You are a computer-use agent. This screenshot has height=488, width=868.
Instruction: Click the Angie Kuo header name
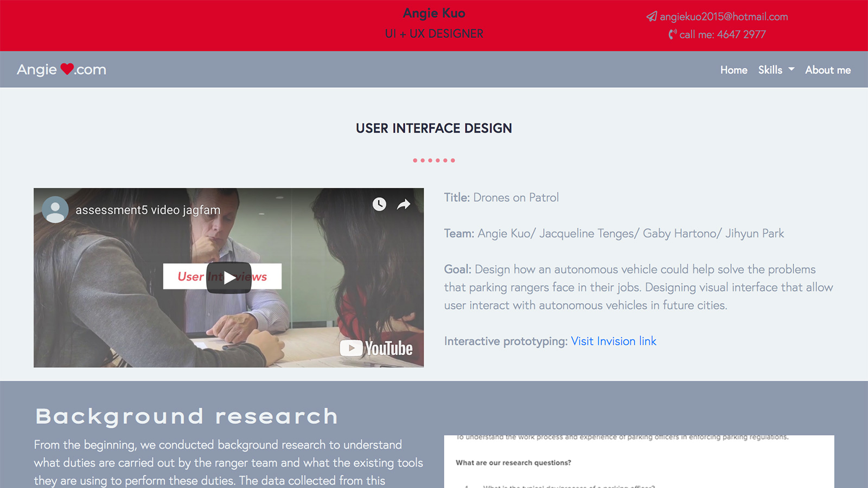[434, 14]
